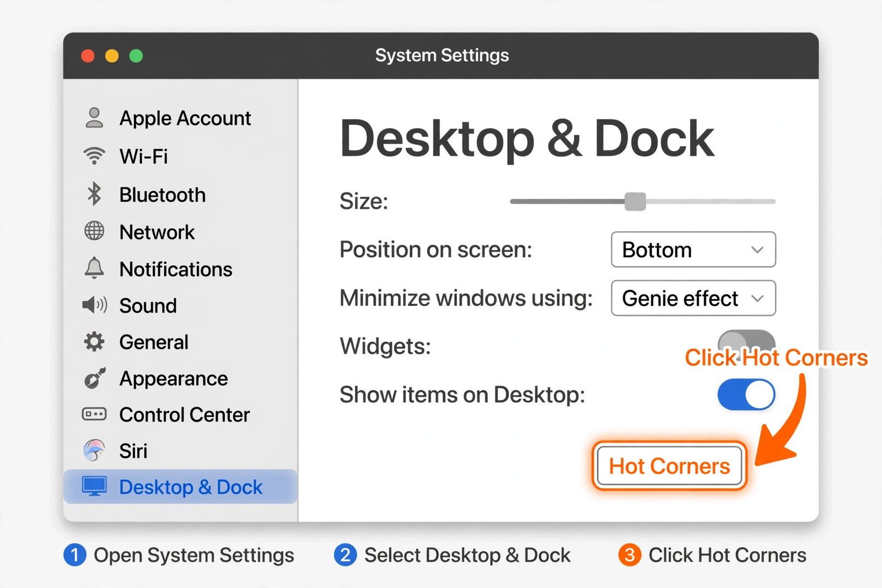The image size is (882, 588).
Task: Open Notifications settings
Action: (x=180, y=269)
